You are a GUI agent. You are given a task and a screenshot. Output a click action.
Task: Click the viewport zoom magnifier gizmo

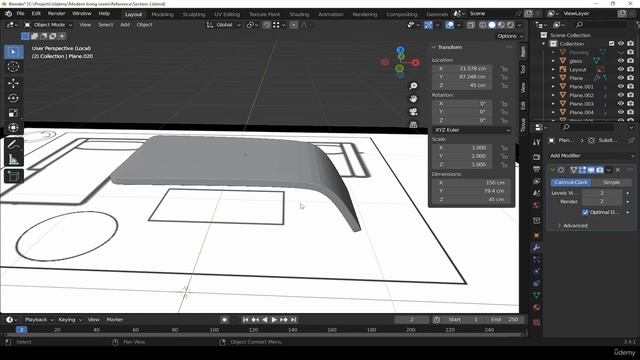pyautogui.click(x=413, y=86)
